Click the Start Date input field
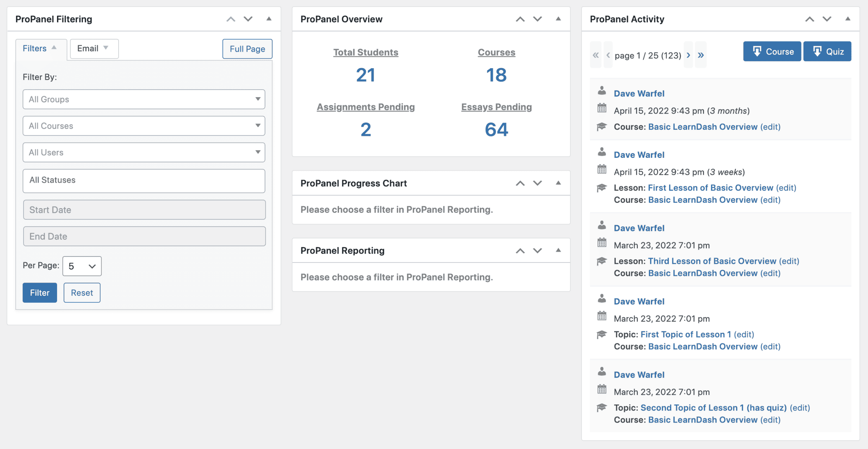The width and height of the screenshot is (868, 449). [x=144, y=209]
